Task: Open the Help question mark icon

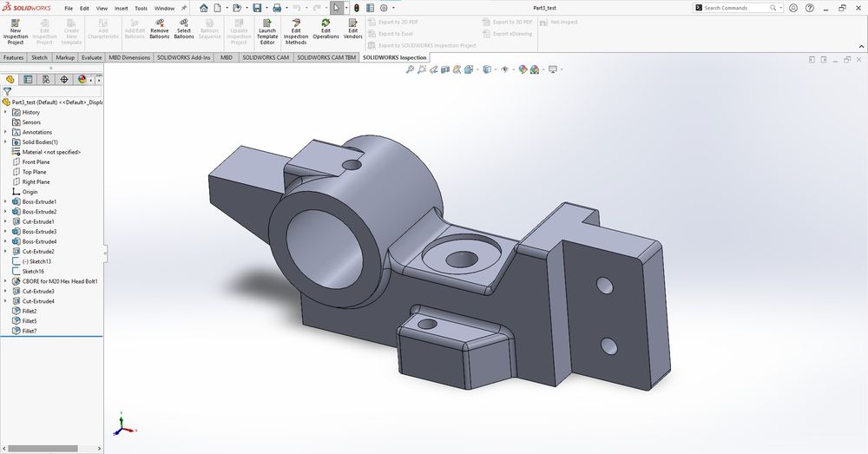Action: pyautogui.click(x=808, y=8)
